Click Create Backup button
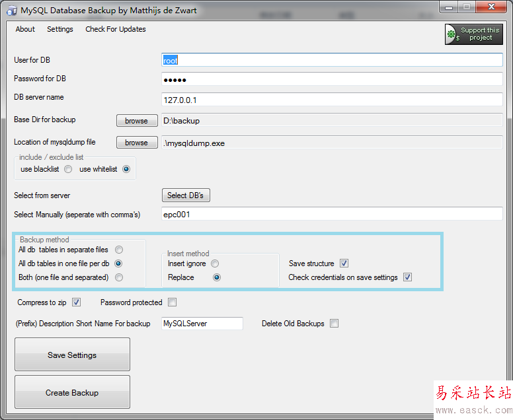 [72, 392]
